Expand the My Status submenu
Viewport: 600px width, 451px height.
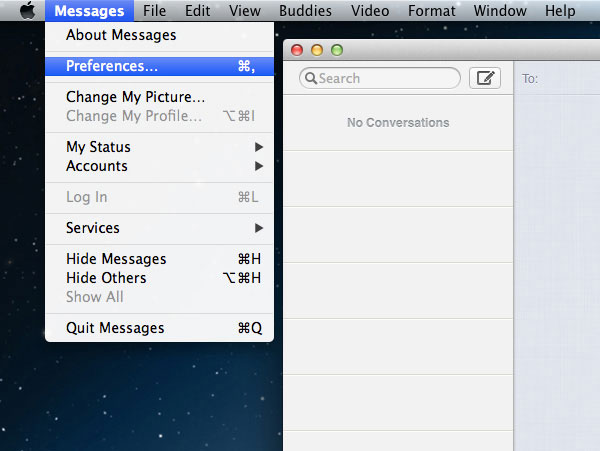tap(159, 147)
